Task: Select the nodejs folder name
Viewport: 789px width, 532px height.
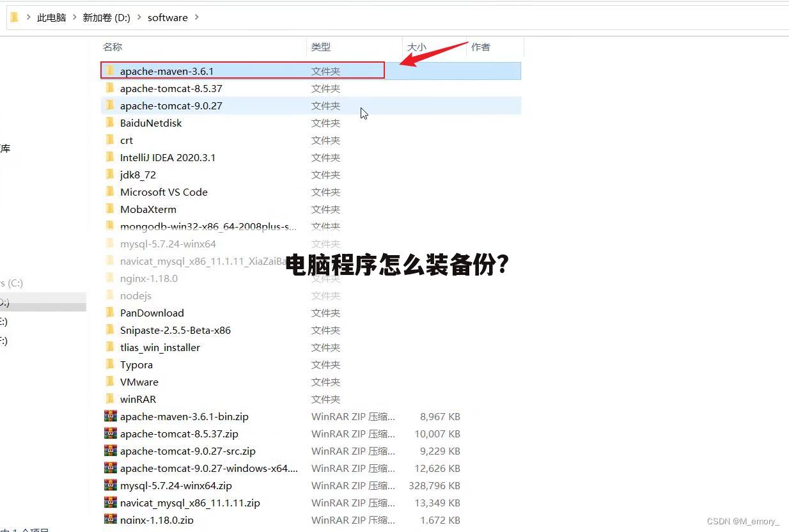Action: pos(136,295)
